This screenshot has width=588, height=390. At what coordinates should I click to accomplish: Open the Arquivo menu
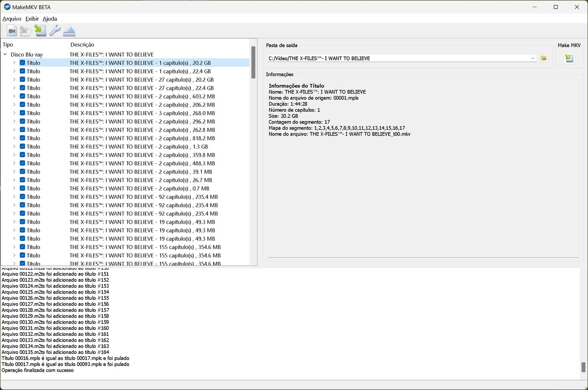click(12, 19)
